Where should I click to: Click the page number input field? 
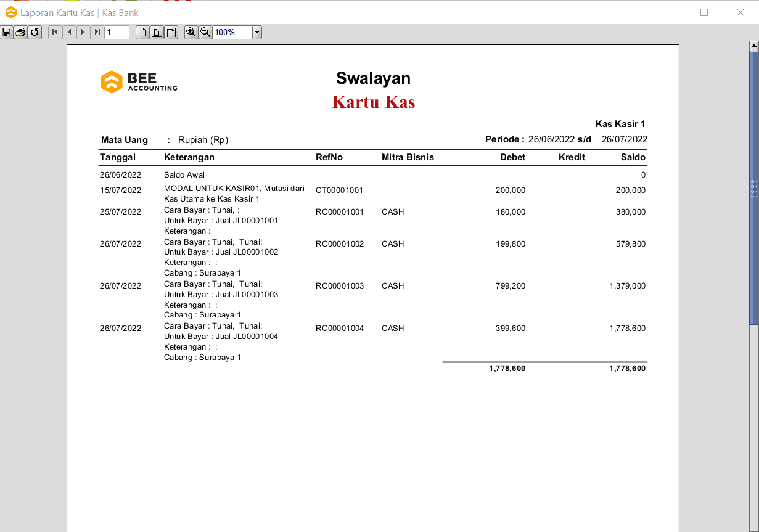click(x=117, y=32)
